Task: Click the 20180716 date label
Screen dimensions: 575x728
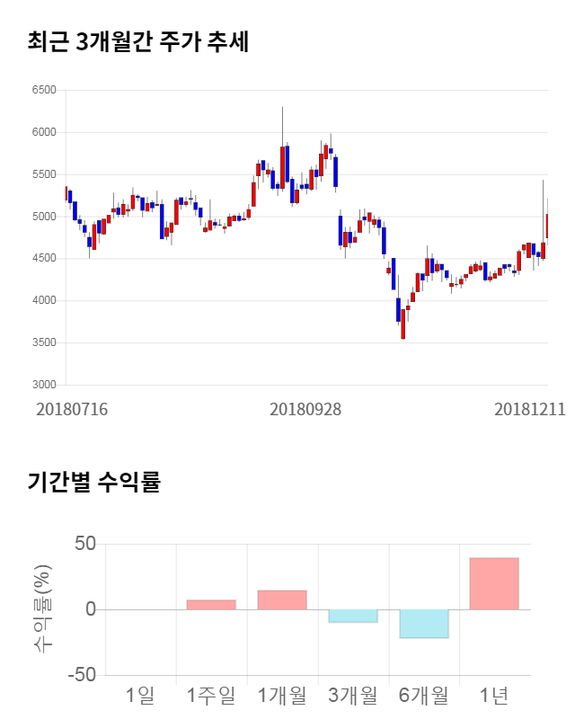Action: [72, 409]
